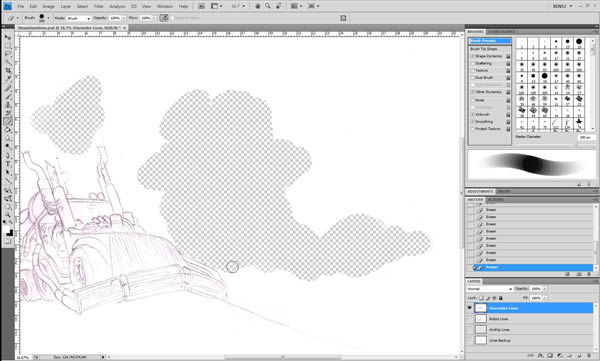
Task: Enable the Scattering checkbox
Action: coord(473,64)
